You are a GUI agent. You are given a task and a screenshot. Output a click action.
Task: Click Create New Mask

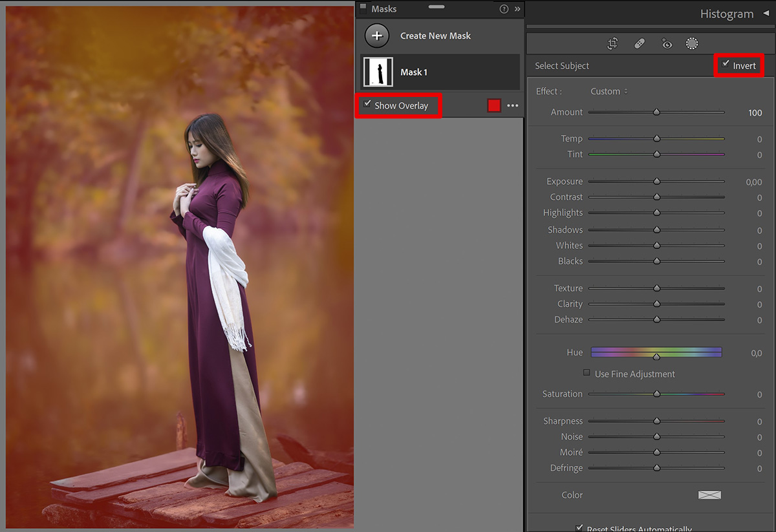(x=436, y=36)
